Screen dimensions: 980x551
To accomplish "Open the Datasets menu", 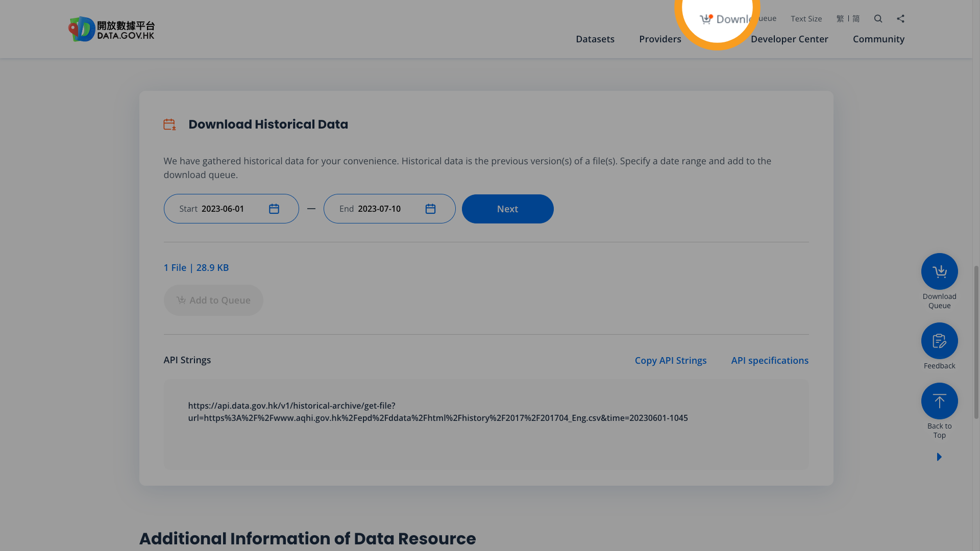I will [595, 39].
